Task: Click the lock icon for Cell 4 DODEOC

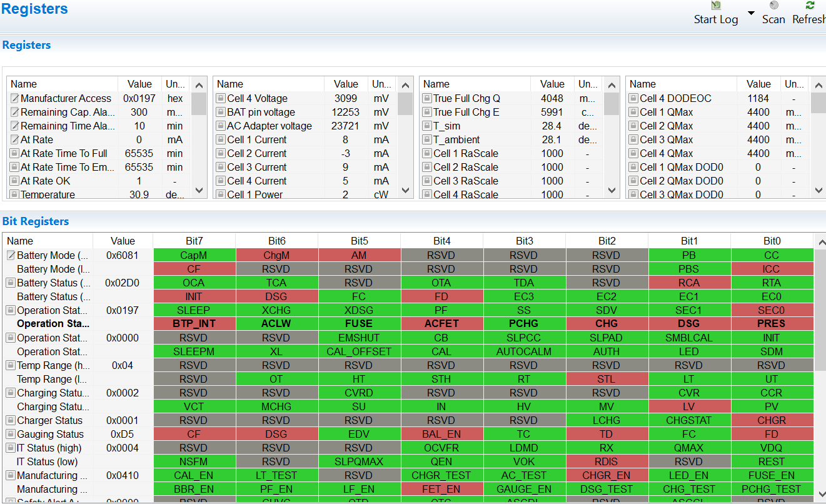Action: 633,98
